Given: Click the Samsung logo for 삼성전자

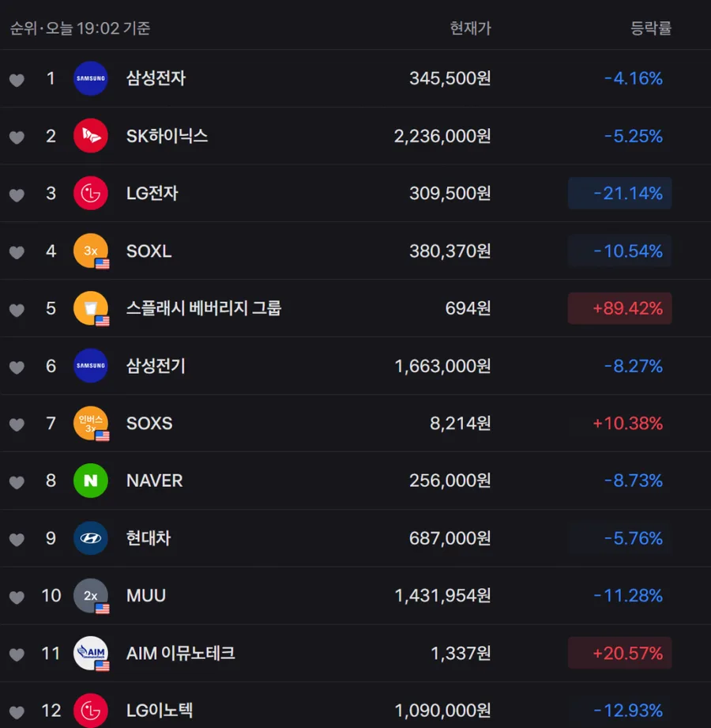Looking at the screenshot, I should [91, 78].
